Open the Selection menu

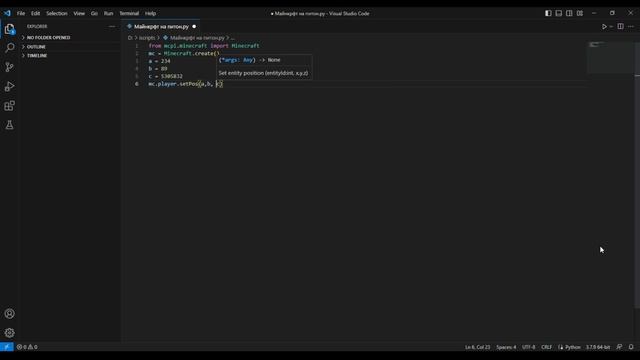click(57, 13)
